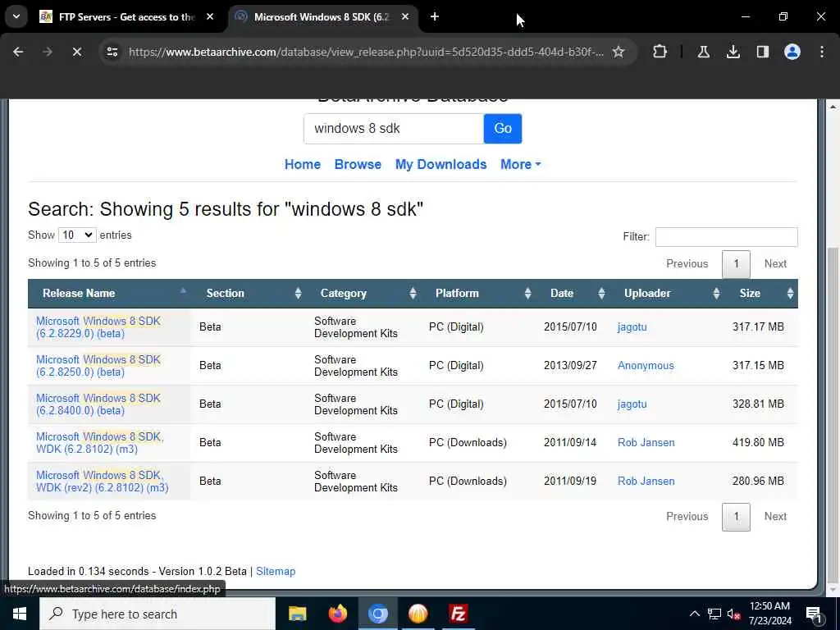Click the bottom page 1 button

(x=736, y=517)
